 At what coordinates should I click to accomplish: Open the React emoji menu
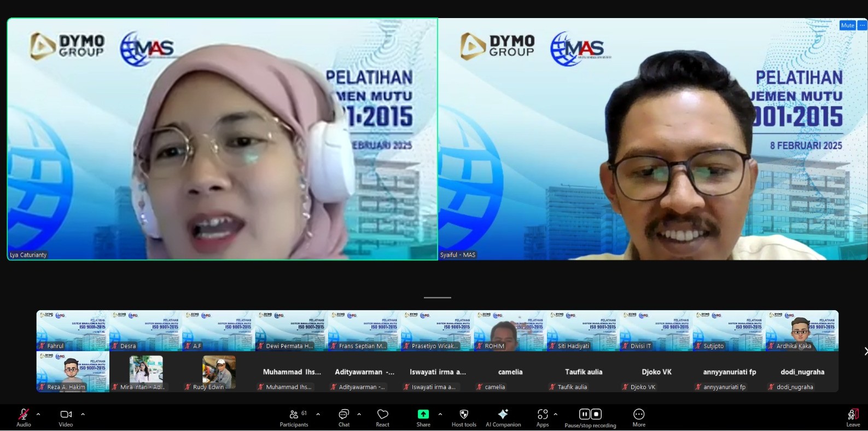coord(383,417)
